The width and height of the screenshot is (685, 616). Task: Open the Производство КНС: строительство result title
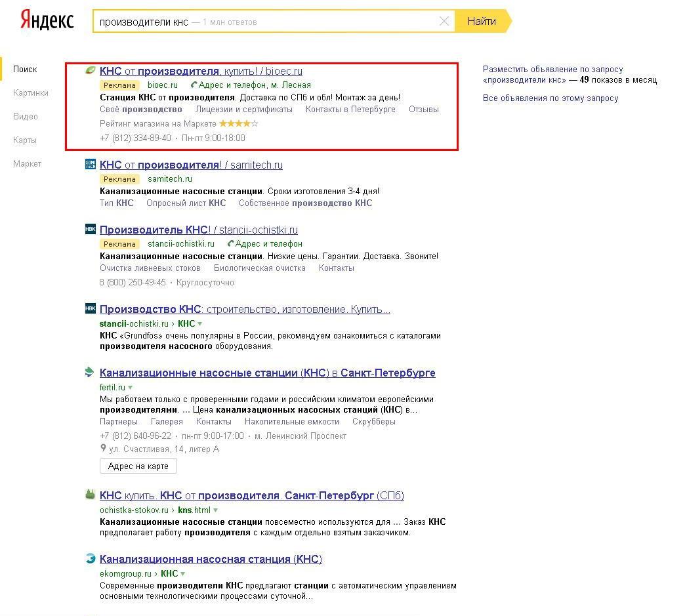point(245,309)
